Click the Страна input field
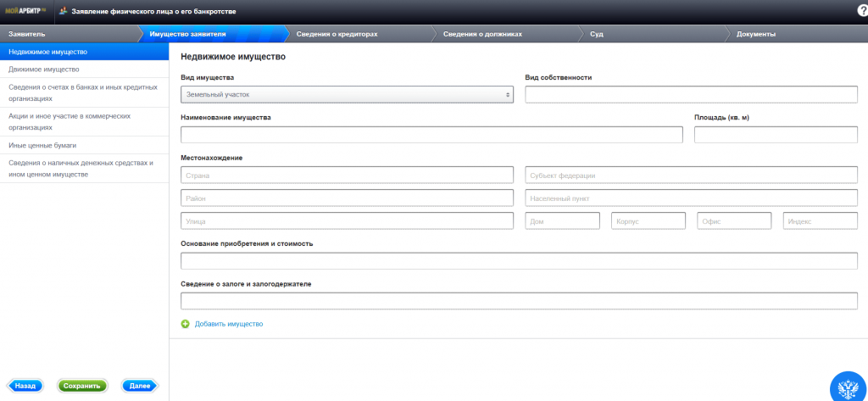Viewport: 868px width, 401px height. coord(347,175)
